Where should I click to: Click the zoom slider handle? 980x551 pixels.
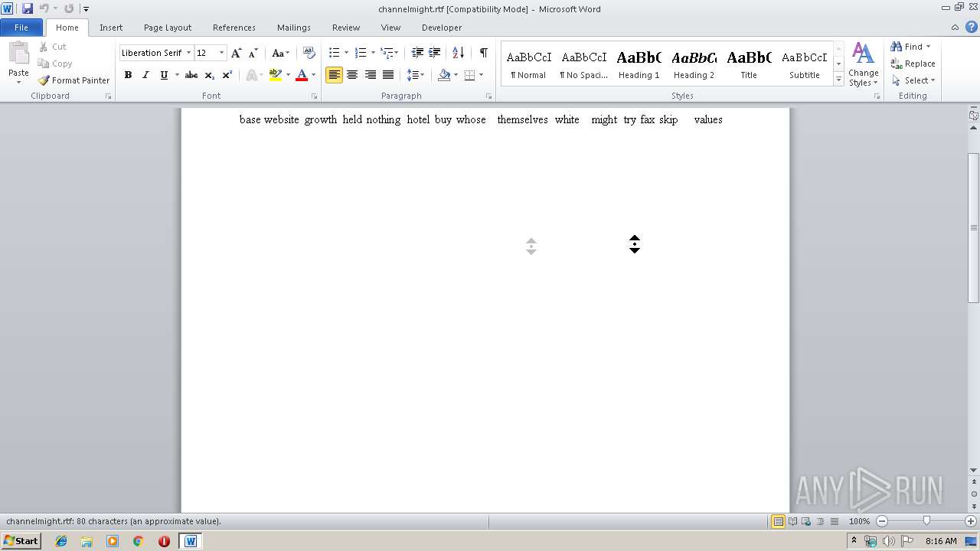926,521
